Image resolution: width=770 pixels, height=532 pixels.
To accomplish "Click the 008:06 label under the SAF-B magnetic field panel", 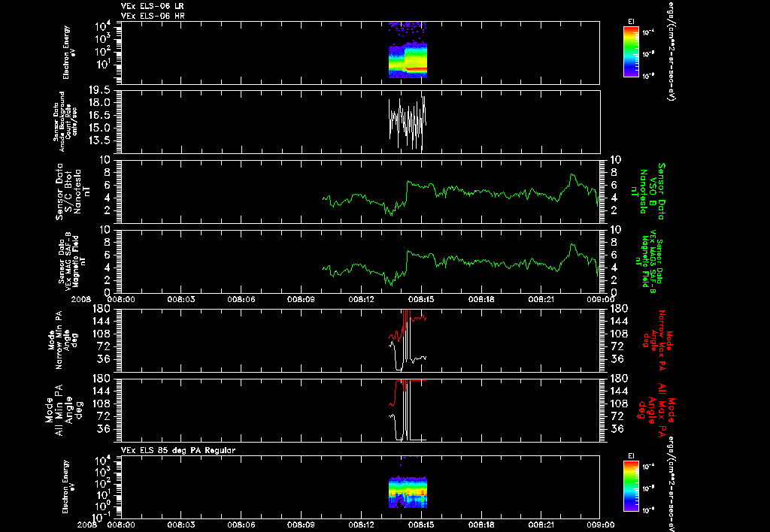I will 241,299.
